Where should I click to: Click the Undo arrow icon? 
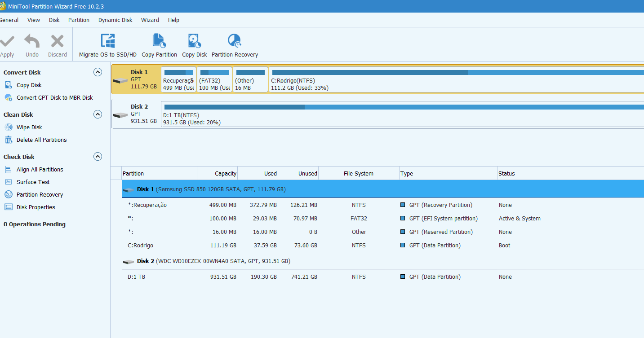32,41
